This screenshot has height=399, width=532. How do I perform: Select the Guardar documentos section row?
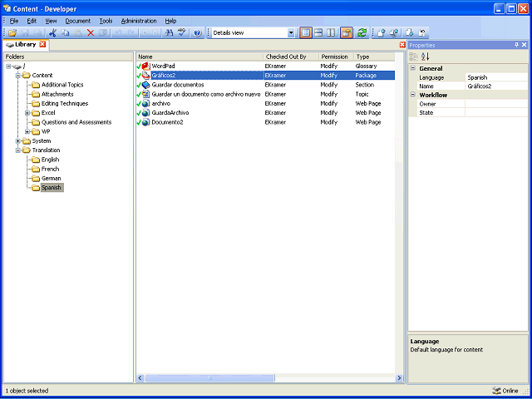[266, 85]
